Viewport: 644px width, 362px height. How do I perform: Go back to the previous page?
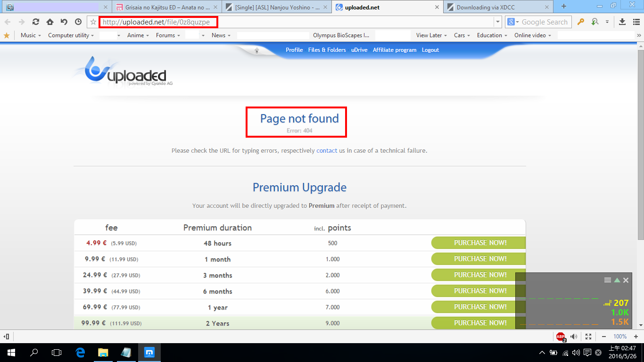8,22
